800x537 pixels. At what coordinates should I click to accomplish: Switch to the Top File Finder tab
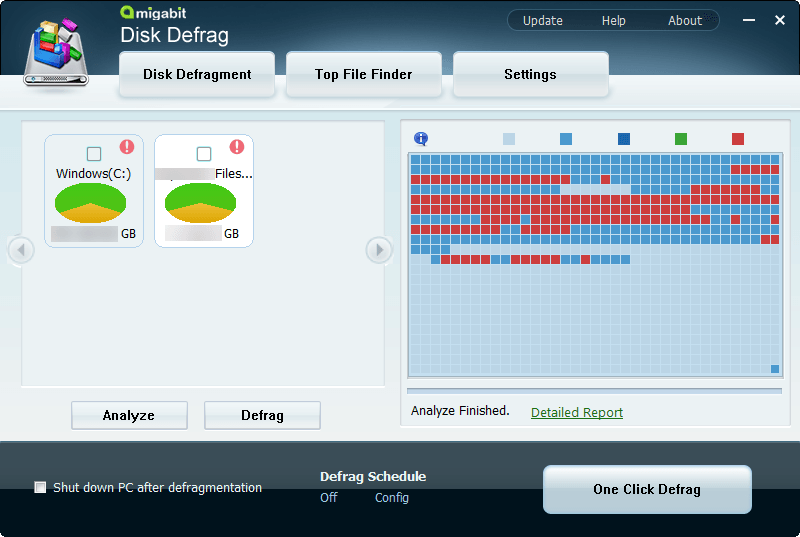coord(363,74)
